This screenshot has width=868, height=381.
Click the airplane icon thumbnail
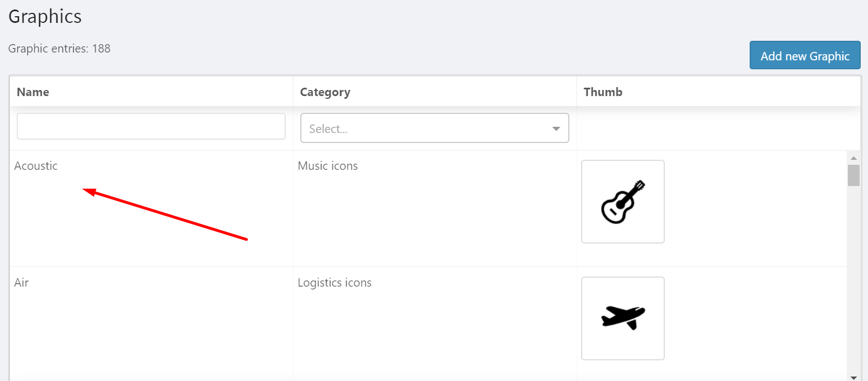pyautogui.click(x=622, y=318)
